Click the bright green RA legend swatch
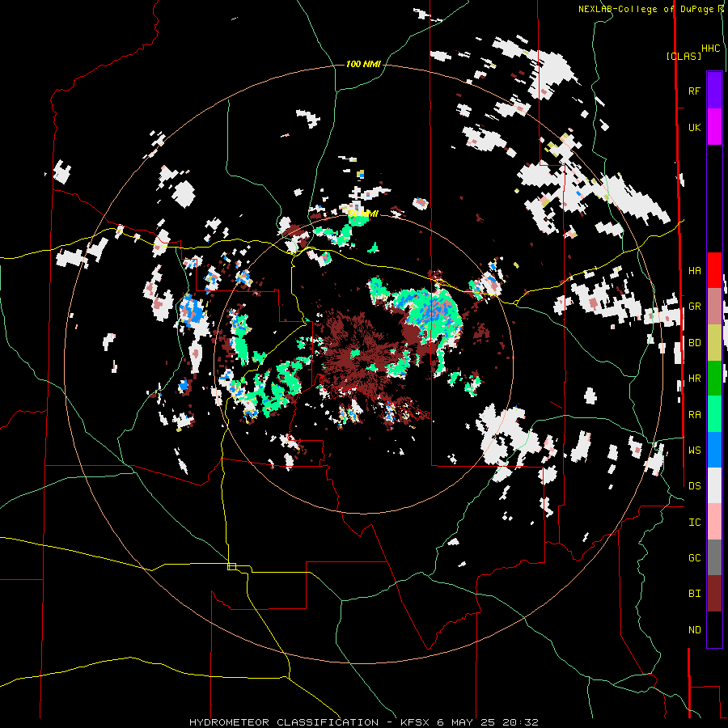Image resolution: width=728 pixels, height=728 pixels. click(x=714, y=414)
